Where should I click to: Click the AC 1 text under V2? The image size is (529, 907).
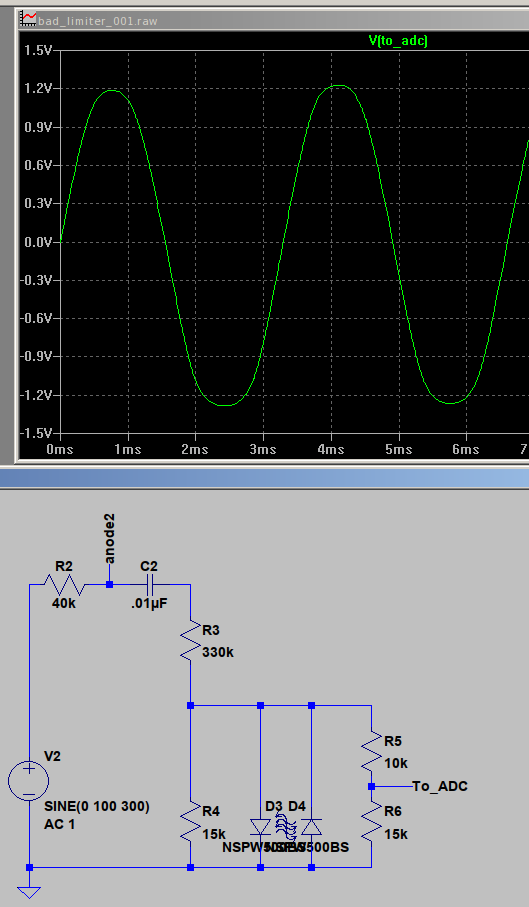[x=60, y=824]
